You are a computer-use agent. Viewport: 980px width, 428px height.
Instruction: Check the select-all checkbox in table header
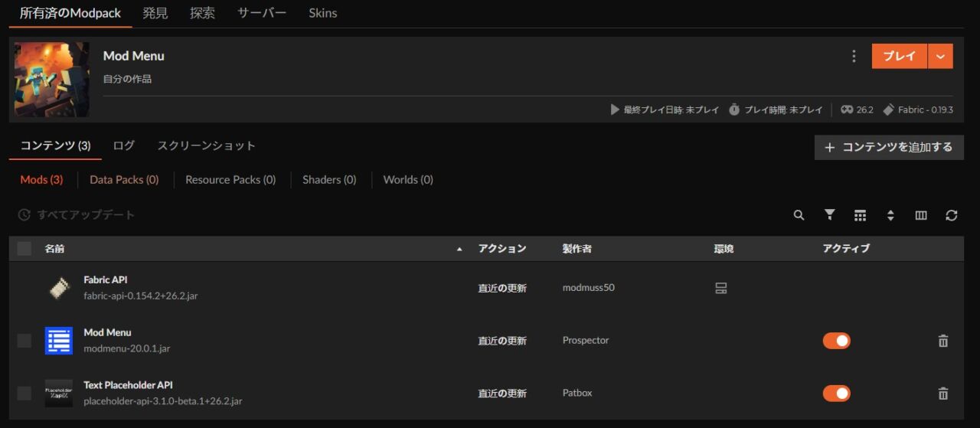point(24,248)
